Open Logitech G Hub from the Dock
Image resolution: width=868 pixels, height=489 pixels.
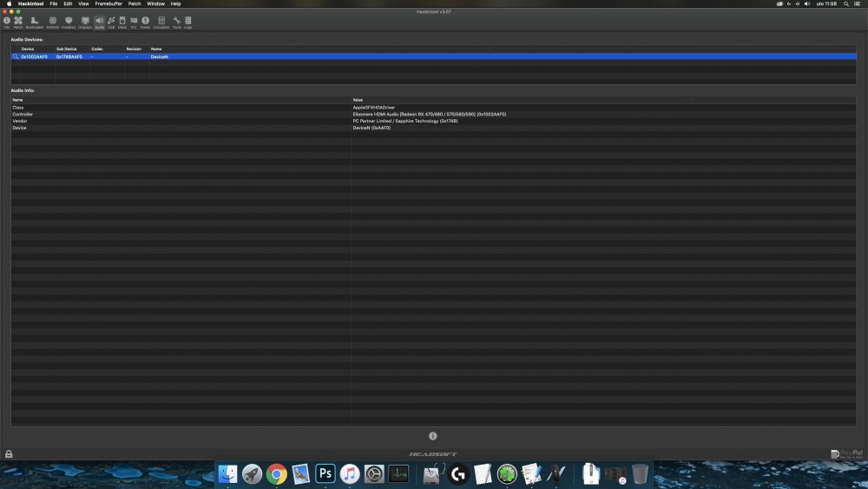[x=457, y=474]
